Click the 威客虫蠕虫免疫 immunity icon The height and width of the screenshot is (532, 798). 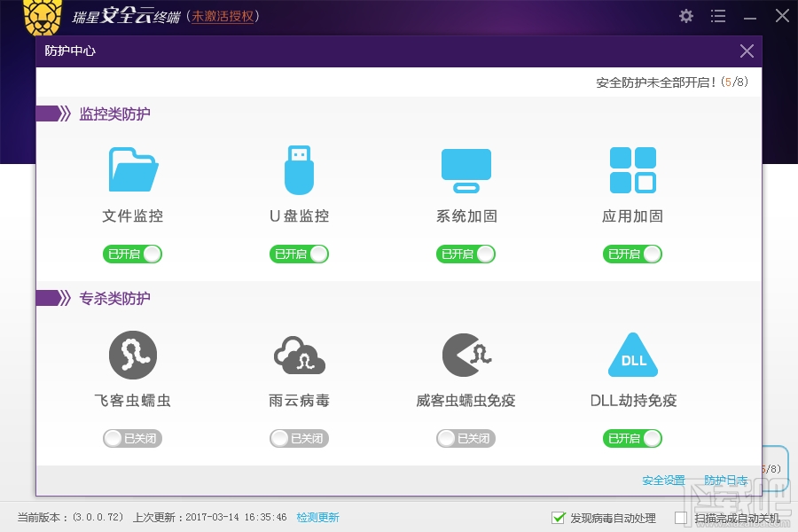pos(465,354)
